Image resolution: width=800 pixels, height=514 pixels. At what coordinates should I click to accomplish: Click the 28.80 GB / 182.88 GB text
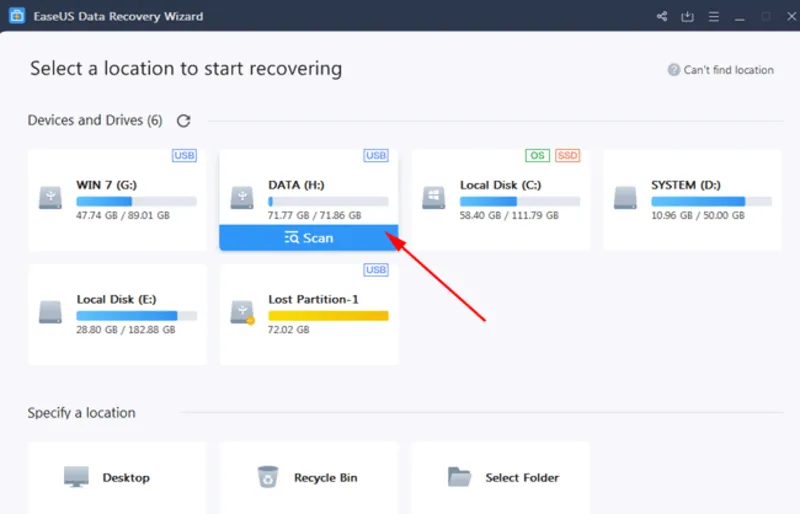click(x=126, y=330)
